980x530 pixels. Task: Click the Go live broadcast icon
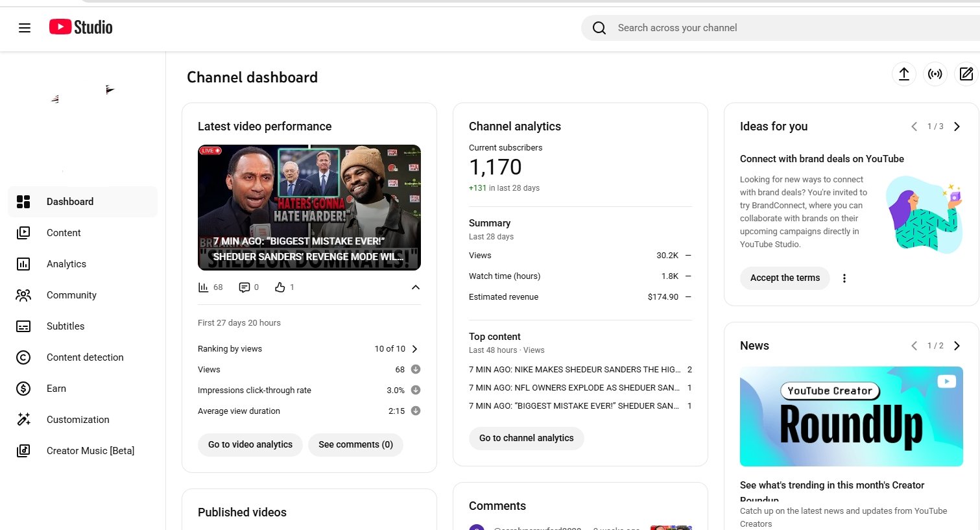935,74
